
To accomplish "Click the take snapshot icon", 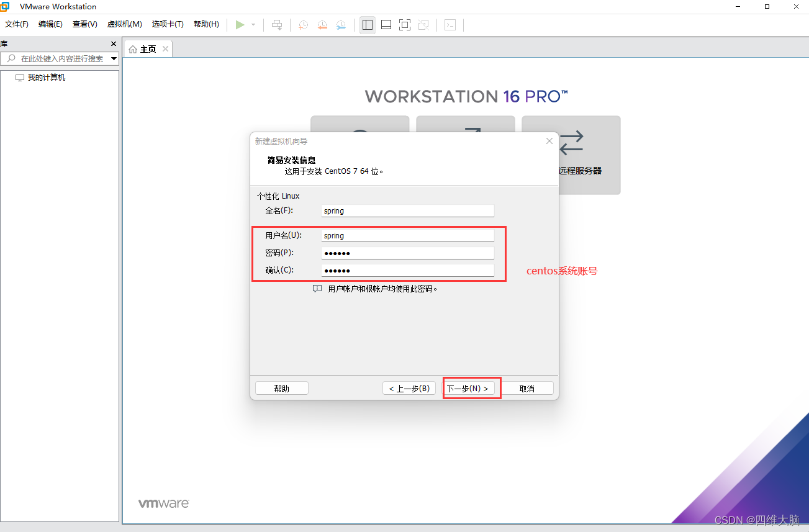I will pos(303,25).
